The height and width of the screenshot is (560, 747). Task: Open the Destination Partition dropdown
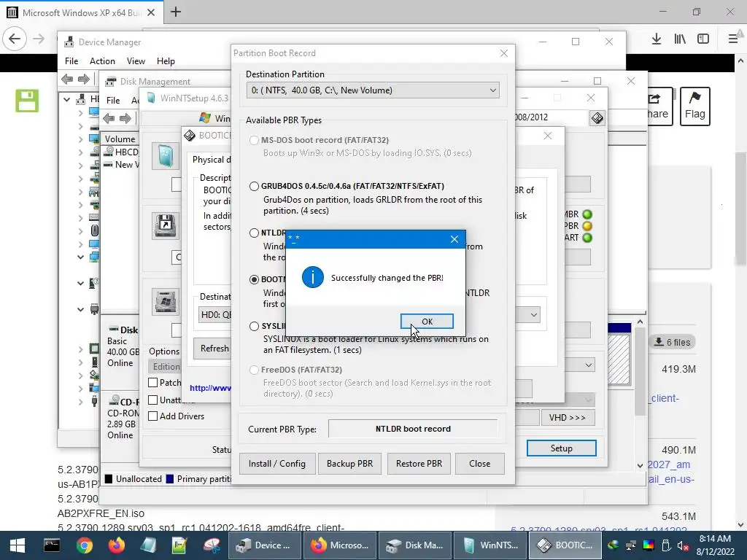[x=373, y=90]
